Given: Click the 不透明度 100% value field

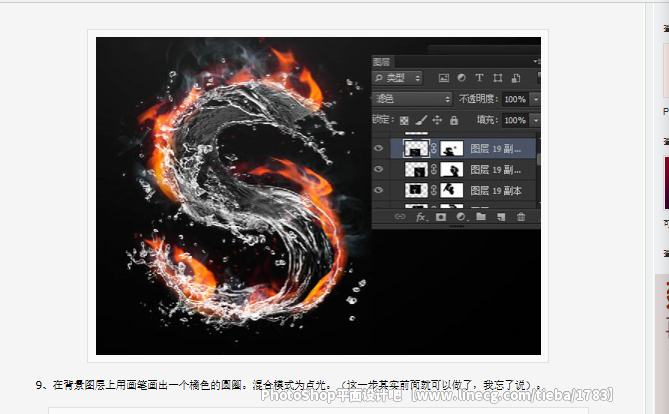Looking at the screenshot, I should [515, 99].
